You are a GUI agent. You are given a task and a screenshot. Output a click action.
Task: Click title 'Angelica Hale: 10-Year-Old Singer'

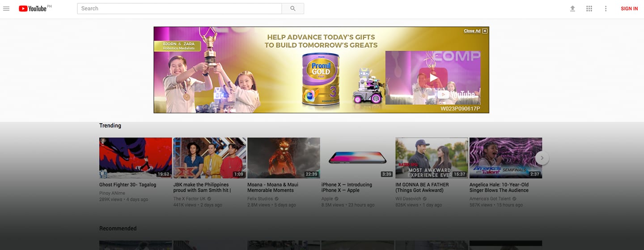coord(499,187)
